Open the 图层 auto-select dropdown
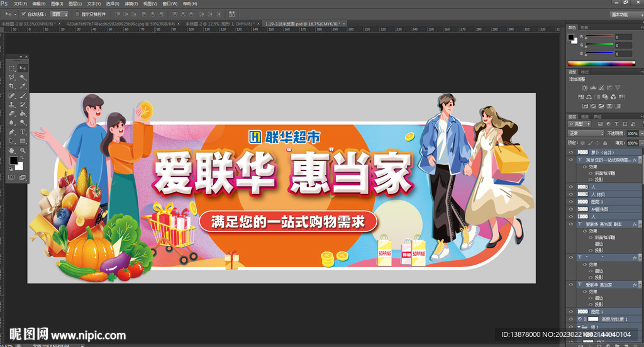Image resolution: width=644 pixels, height=347 pixels. click(x=59, y=14)
